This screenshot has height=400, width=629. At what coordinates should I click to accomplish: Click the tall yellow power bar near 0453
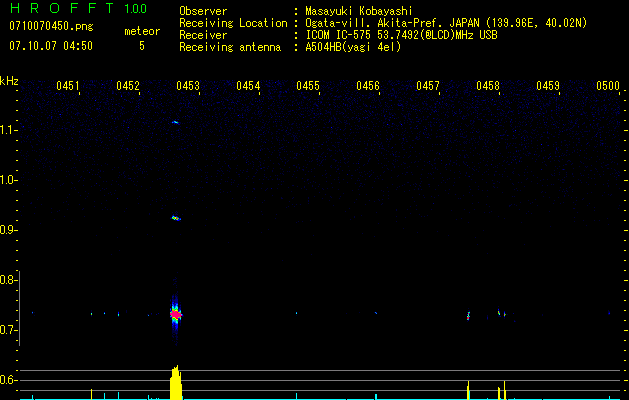pos(176,383)
